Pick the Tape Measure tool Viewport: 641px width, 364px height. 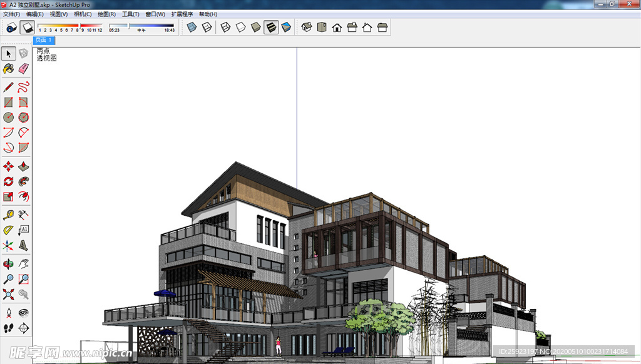pyautogui.click(x=9, y=215)
